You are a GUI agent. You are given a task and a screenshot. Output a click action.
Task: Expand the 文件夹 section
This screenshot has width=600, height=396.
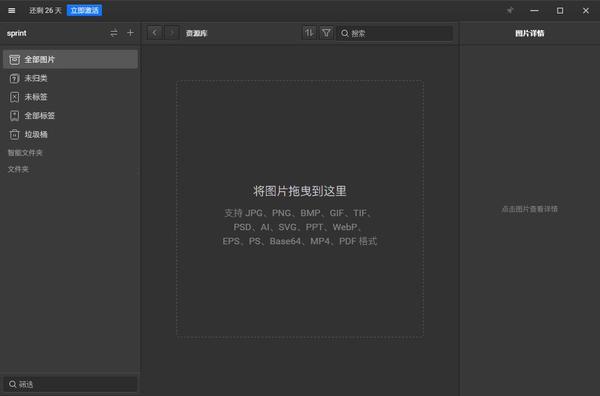[x=18, y=169]
